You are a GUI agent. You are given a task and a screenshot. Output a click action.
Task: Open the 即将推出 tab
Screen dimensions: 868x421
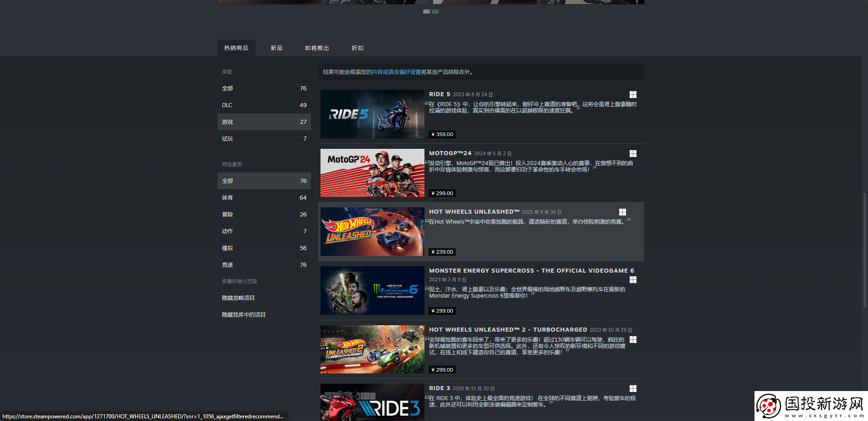(x=317, y=48)
